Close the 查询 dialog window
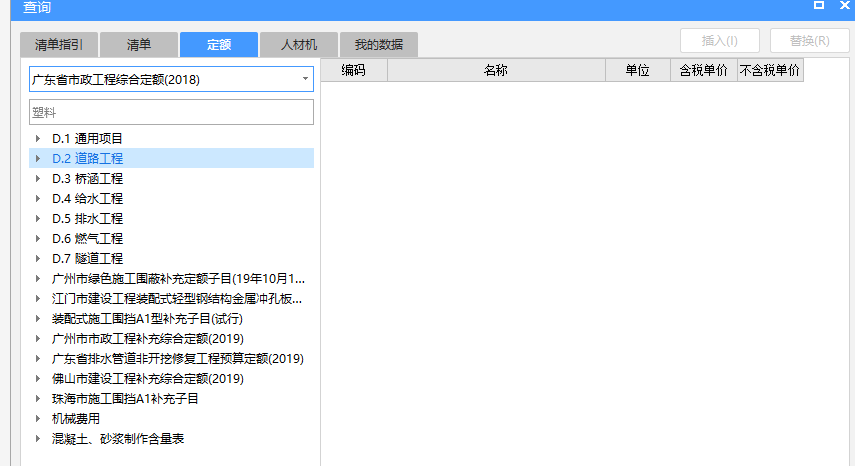The width and height of the screenshot is (855, 466). (x=845, y=5)
